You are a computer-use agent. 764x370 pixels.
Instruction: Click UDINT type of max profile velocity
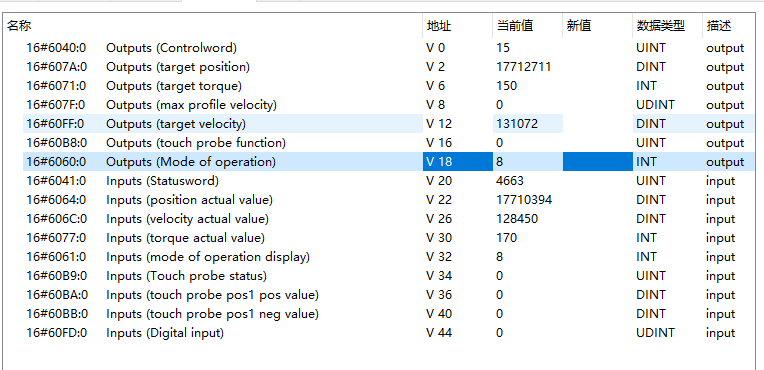point(655,105)
